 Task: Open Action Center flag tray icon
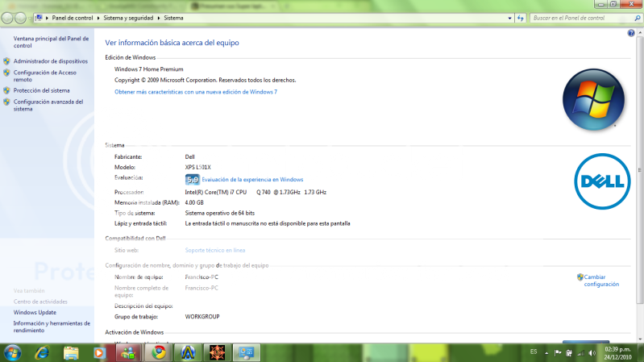557,353
